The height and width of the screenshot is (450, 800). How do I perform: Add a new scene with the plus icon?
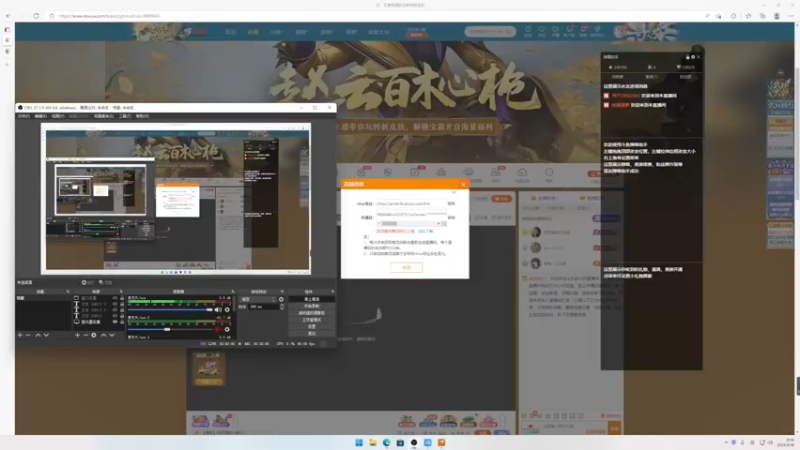point(20,335)
